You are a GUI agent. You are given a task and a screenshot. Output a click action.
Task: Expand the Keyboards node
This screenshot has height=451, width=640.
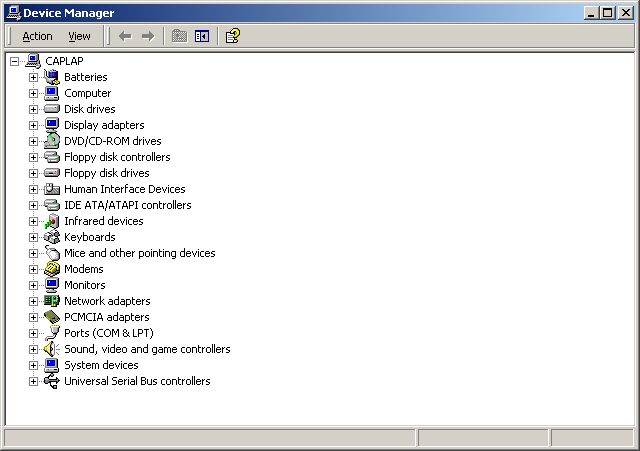click(33, 237)
